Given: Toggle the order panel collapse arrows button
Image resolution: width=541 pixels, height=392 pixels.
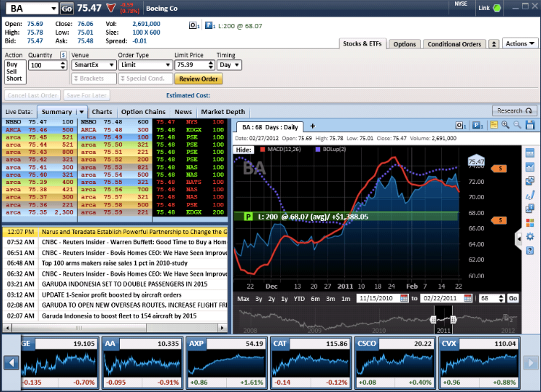Looking at the screenshot, I should [x=494, y=44].
